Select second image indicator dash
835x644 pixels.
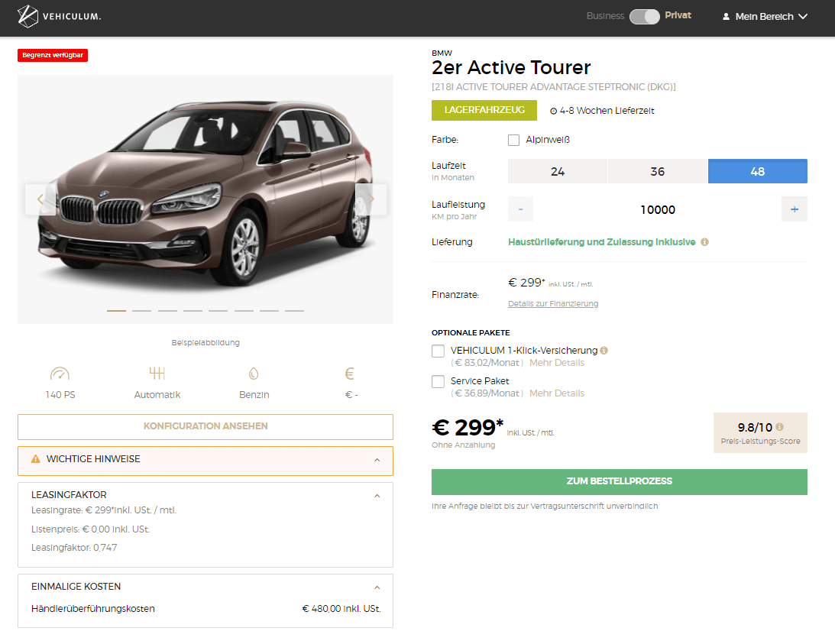[141, 311]
